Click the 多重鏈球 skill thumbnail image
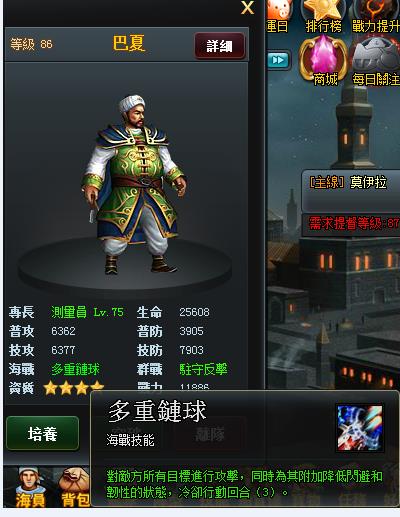This screenshot has height=517, width=400. coord(360,428)
